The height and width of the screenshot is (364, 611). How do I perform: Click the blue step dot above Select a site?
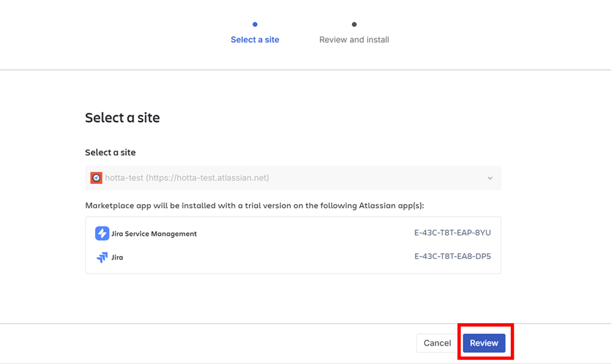(255, 24)
